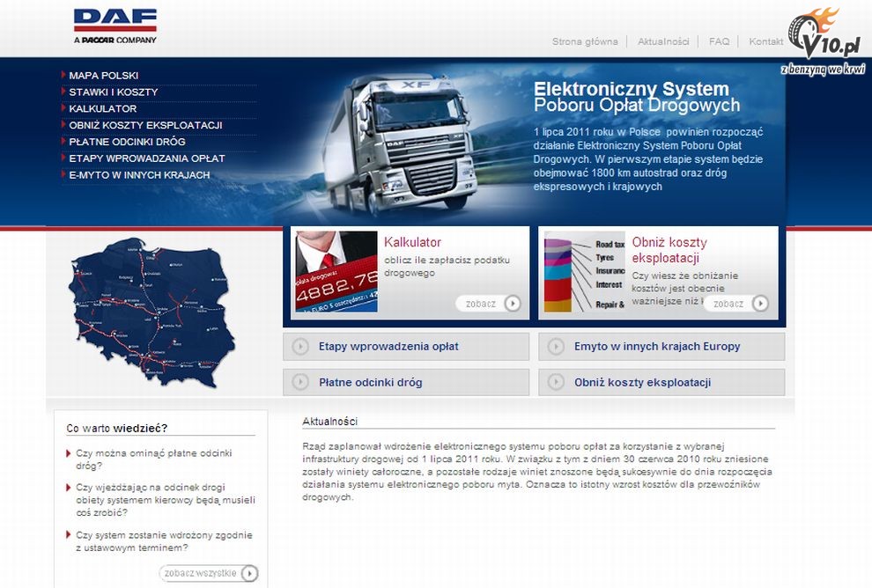Open question Czy system zostanie wdrożony zgodnie

pos(164,541)
